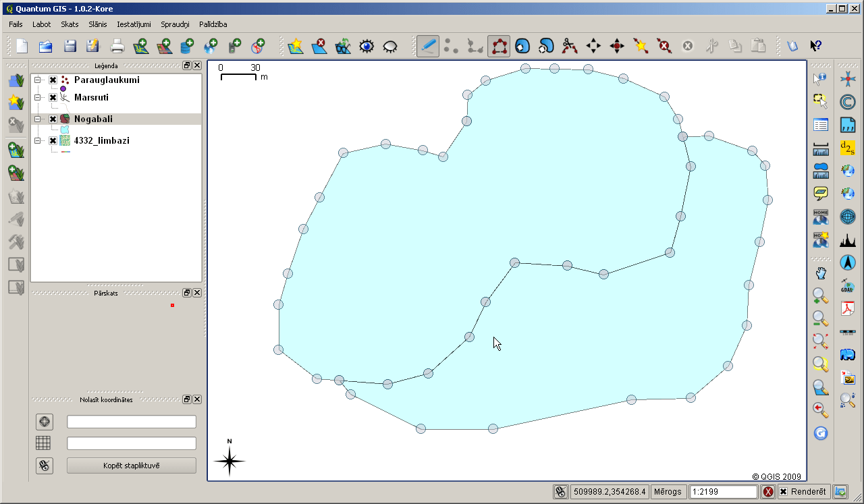
Task: Open the North Arrow plugin icon
Action: [848, 262]
